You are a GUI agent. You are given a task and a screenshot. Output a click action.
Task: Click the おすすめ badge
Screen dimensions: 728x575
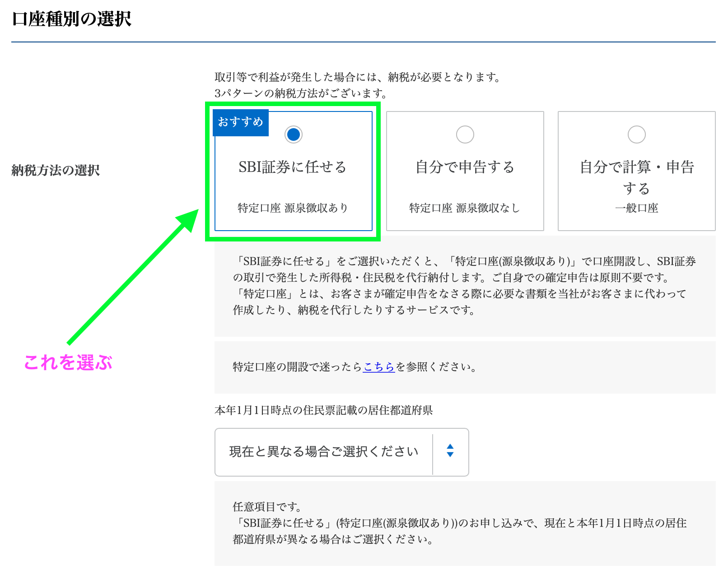(x=241, y=122)
